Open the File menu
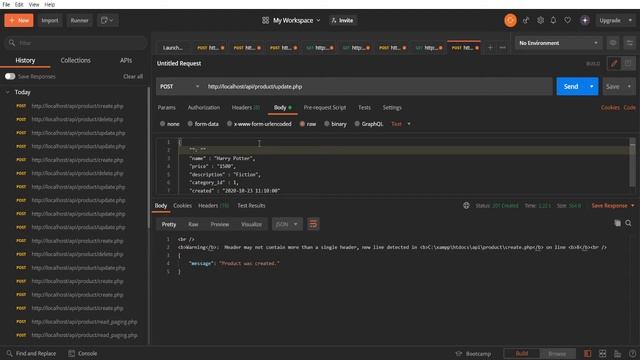Image resolution: width=640 pixels, height=360 pixels. [x=6, y=4]
